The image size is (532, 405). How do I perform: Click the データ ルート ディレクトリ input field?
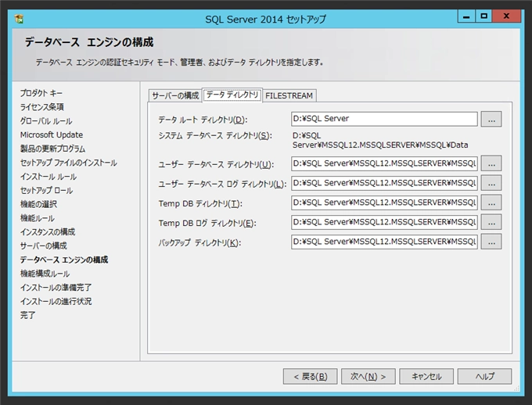click(x=384, y=119)
